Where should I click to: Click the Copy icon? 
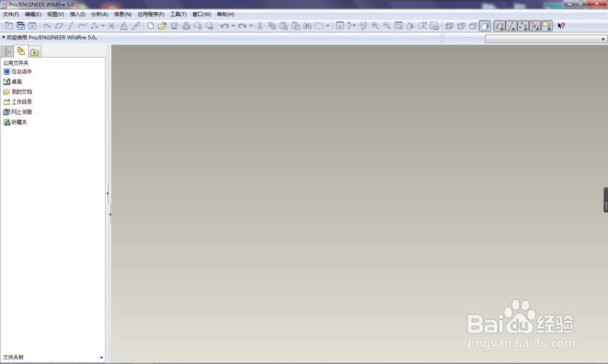coord(272,26)
